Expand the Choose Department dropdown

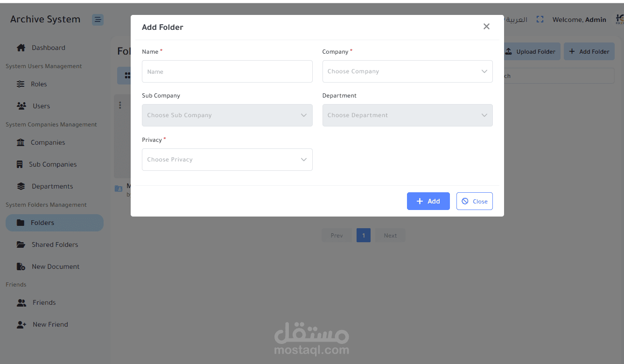[x=407, y=115]
